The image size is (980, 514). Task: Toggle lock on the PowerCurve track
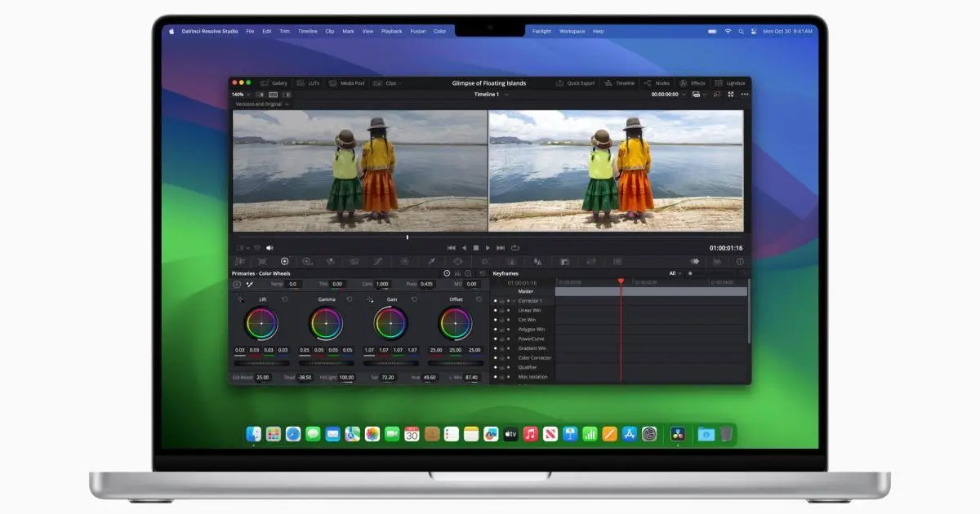click(501, 339)
